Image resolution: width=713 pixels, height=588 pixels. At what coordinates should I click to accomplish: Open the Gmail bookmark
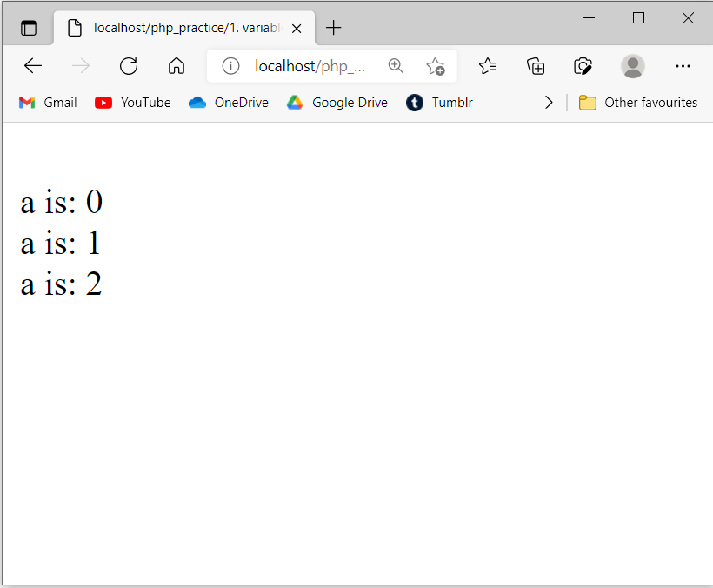coord(48,103)
